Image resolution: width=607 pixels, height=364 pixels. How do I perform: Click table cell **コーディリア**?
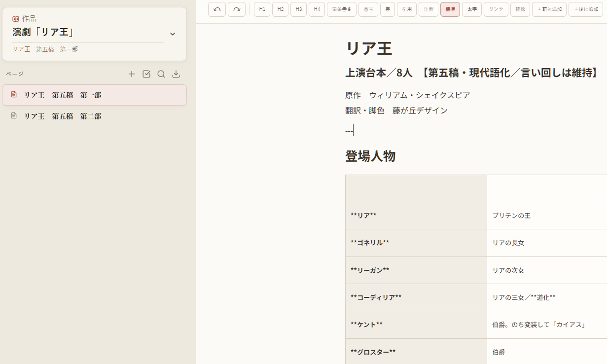click(x=416, y=297)
